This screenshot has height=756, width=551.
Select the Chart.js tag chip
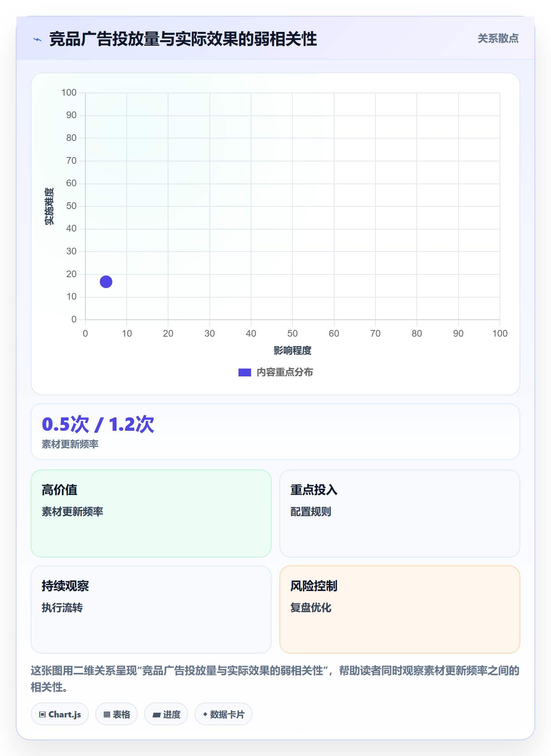(x=60, y=714)
